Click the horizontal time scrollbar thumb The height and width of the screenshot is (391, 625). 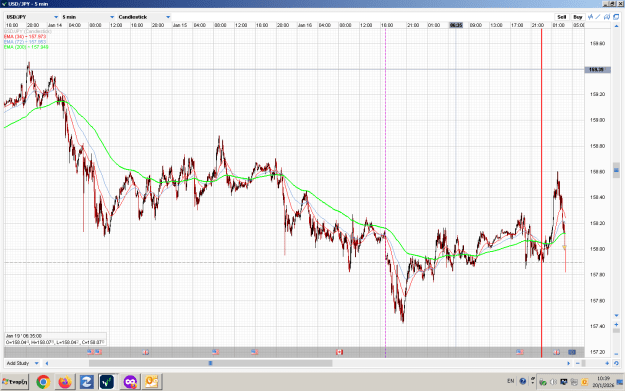pyautogui.click(x=210, y=363)
